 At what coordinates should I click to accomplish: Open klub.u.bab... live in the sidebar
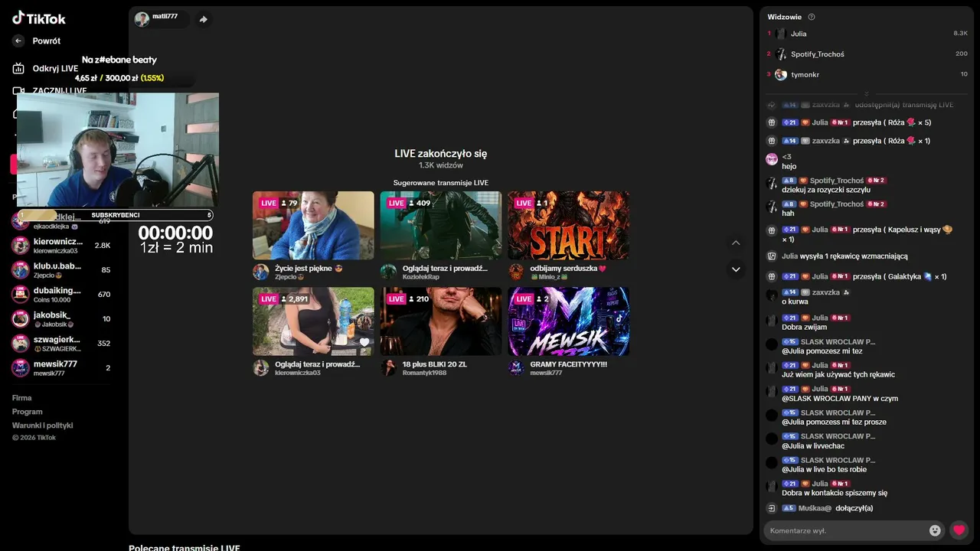pyautogui.click(x=63, y=269)
